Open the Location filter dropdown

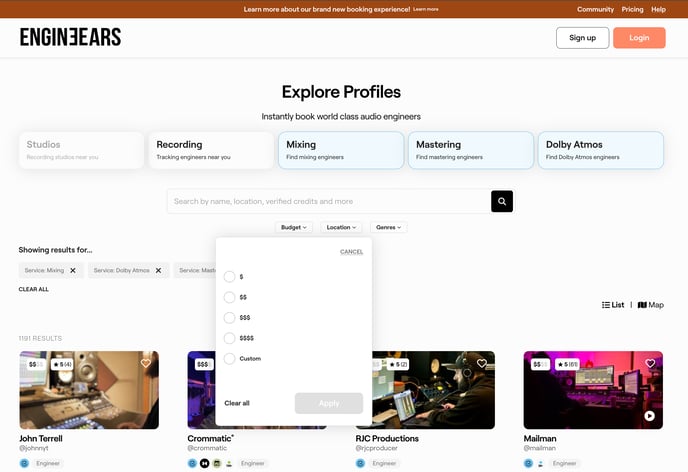341,227
